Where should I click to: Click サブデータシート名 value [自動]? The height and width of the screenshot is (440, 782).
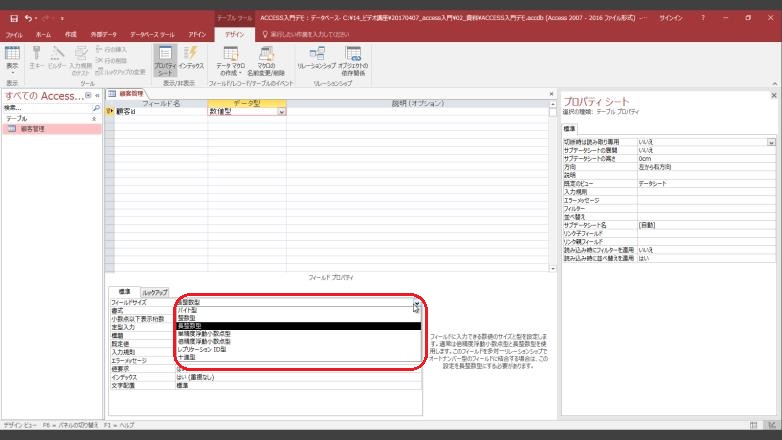click(706, 225)
